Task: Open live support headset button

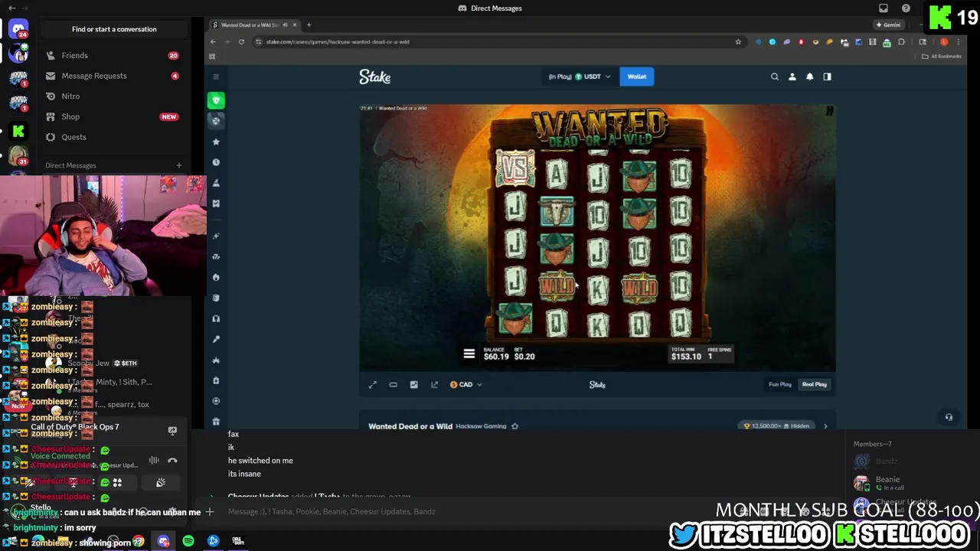Action: coord(949,417)
